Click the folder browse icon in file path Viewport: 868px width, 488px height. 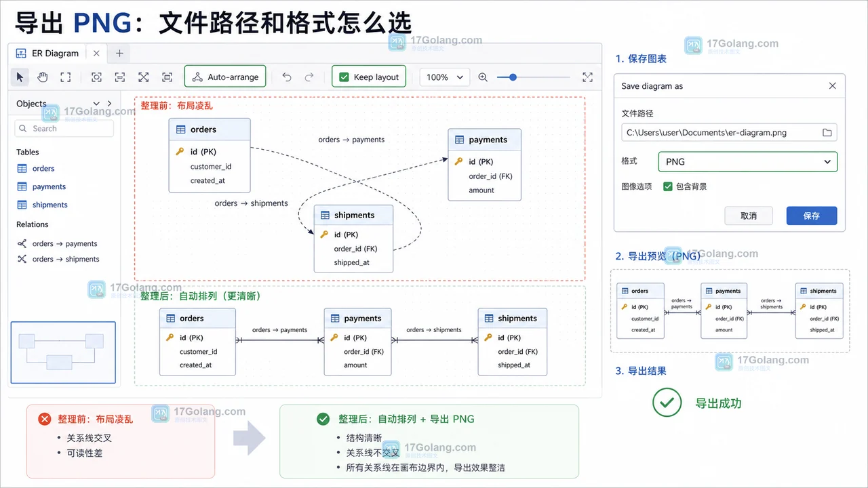point(827,133)
